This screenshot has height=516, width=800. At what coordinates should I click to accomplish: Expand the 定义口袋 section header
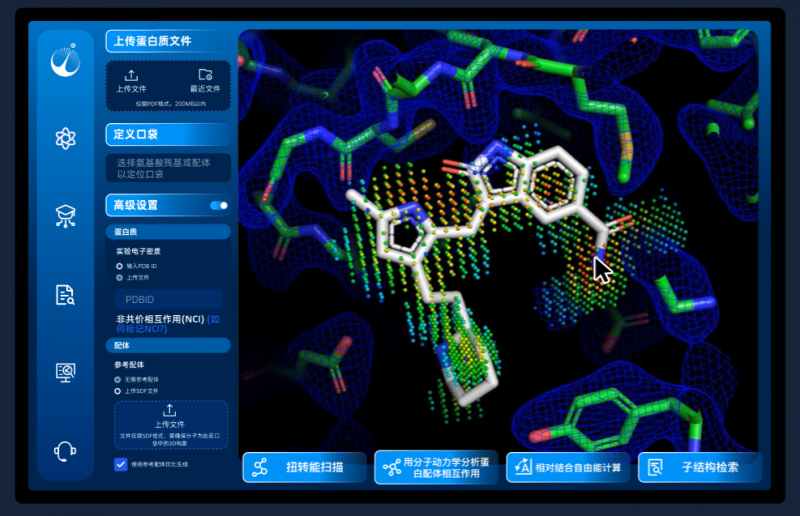tap(167, 134)
